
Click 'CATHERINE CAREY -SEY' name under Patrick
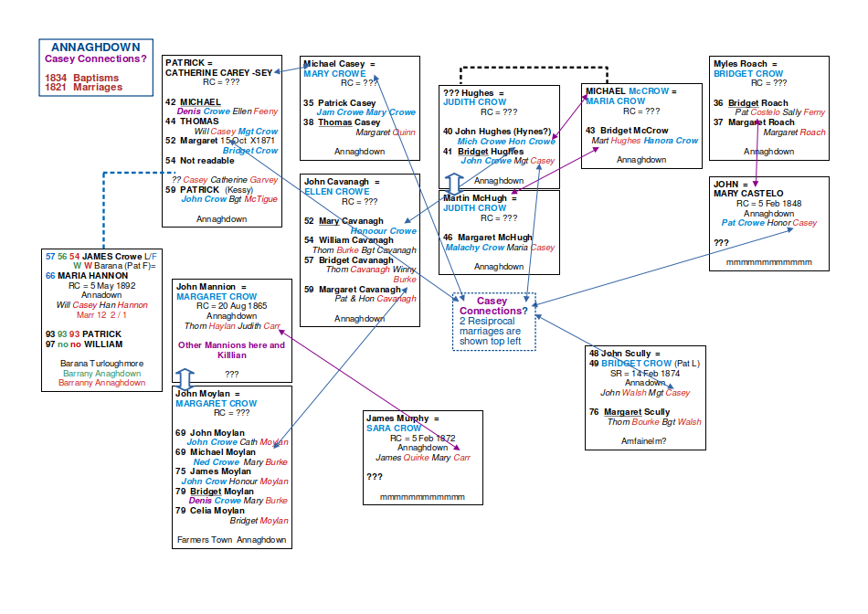(x=218, y=72)
